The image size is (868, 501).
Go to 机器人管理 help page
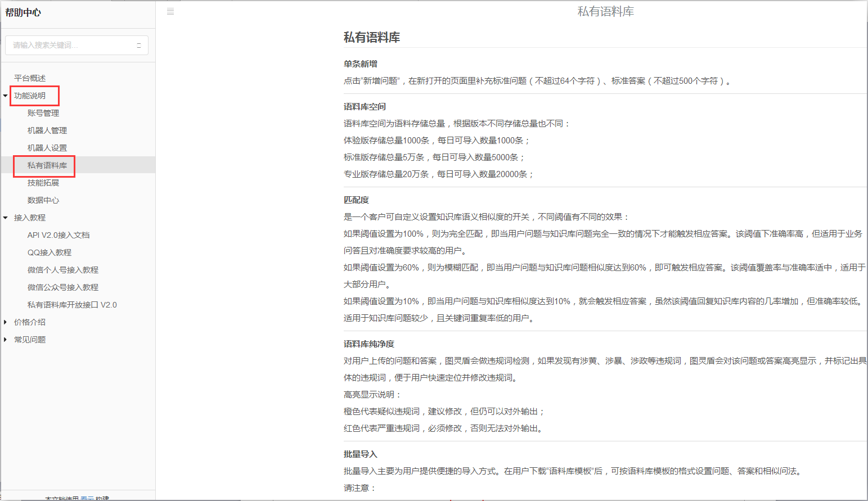pyautogui.click(x=47, y=130)
